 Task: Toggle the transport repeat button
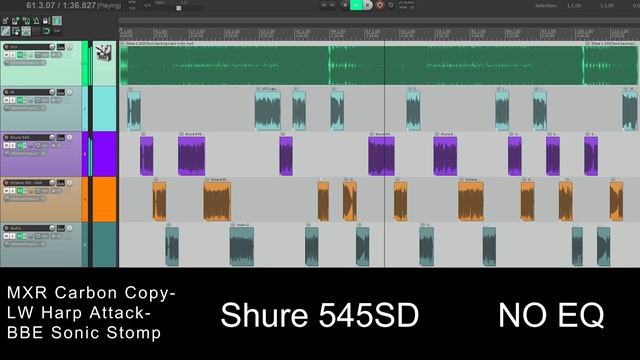tap(391, 5)
